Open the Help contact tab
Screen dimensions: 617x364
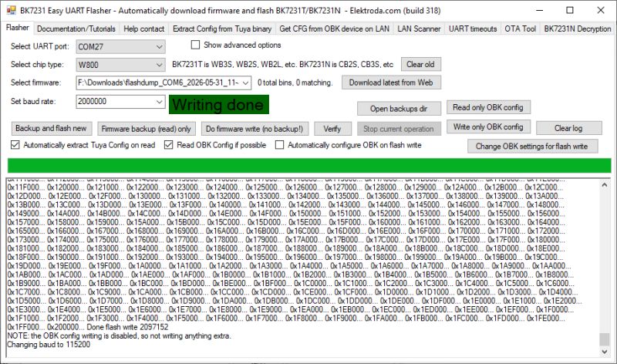(143, 29)
